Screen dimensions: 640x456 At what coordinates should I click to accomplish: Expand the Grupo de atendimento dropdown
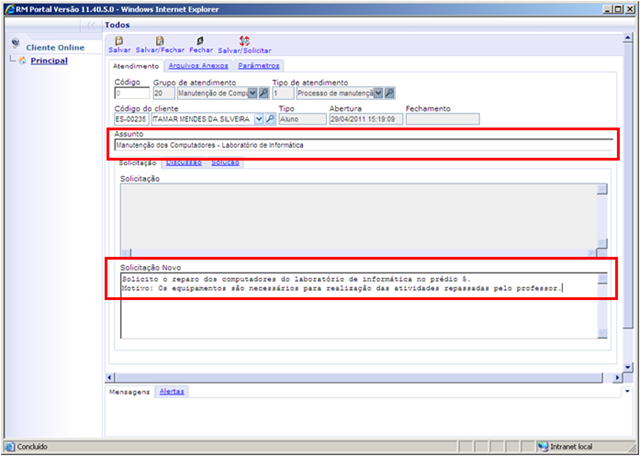[x=253, y=93]
